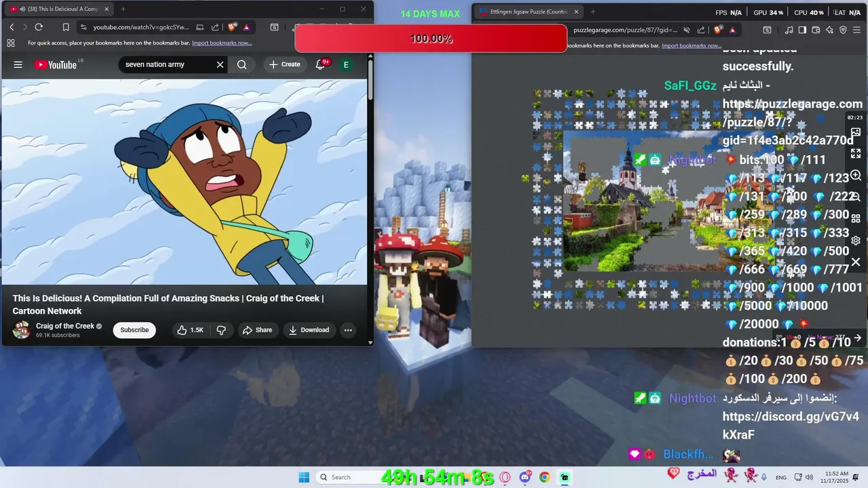This screenshot has width=868, height=488.
Task: Clear the 'seven nation army' search text
Action: coord(220,64)
